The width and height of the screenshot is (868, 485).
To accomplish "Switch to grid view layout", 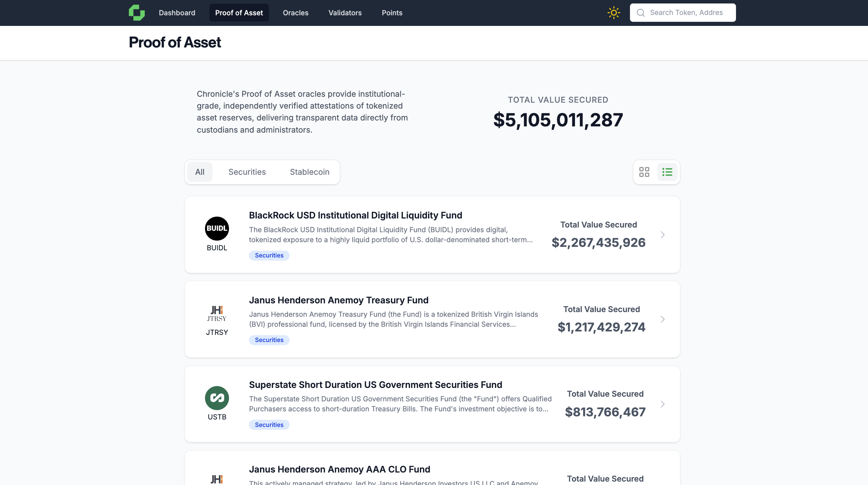I will (x=644, y=172).
